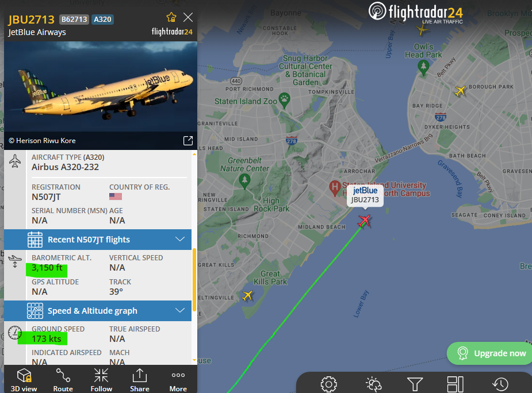This screenshot has width=532, height=393.
Task: Open the 3D view
Action: [24, 380]
